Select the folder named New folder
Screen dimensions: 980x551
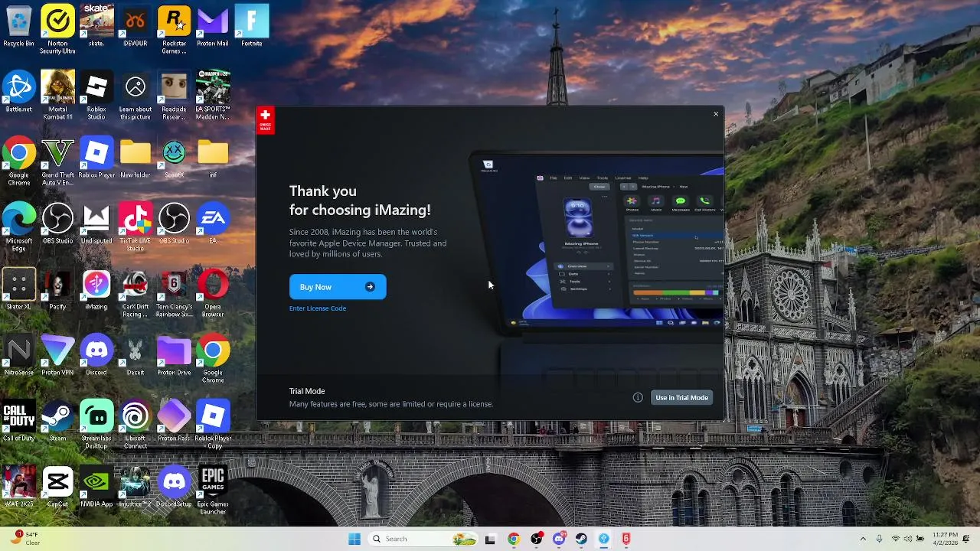pos(136,158)
